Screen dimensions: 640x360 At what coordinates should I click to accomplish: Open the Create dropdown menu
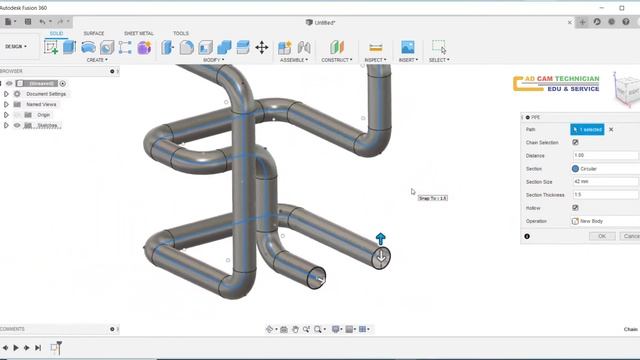pos(97,60)
